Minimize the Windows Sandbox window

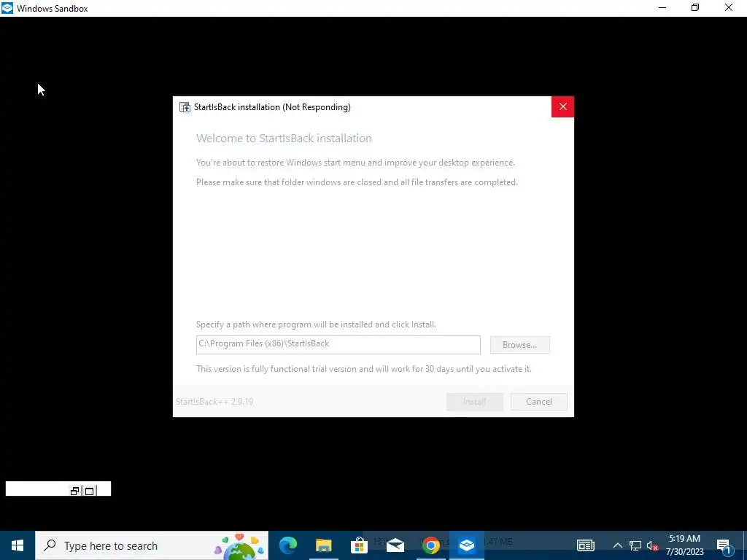[662, 7]
